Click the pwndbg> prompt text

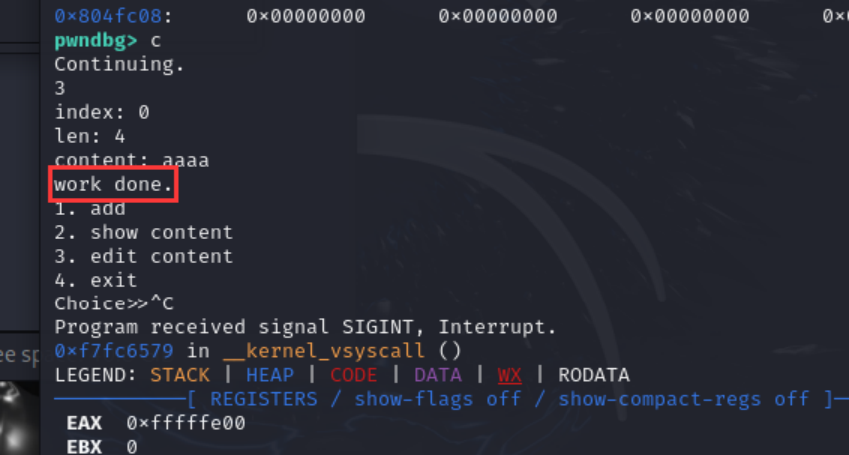(x=96, y=40)
